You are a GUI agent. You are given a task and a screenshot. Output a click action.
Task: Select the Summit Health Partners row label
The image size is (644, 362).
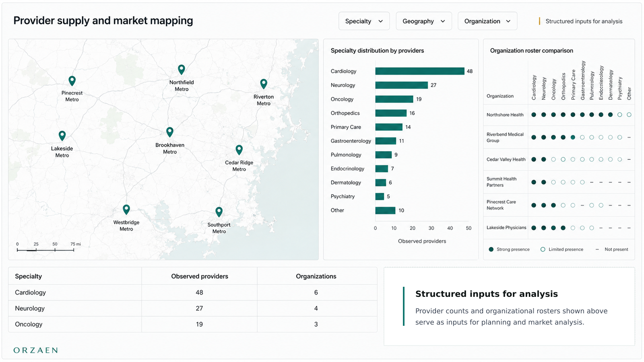(x=502, y=182)
